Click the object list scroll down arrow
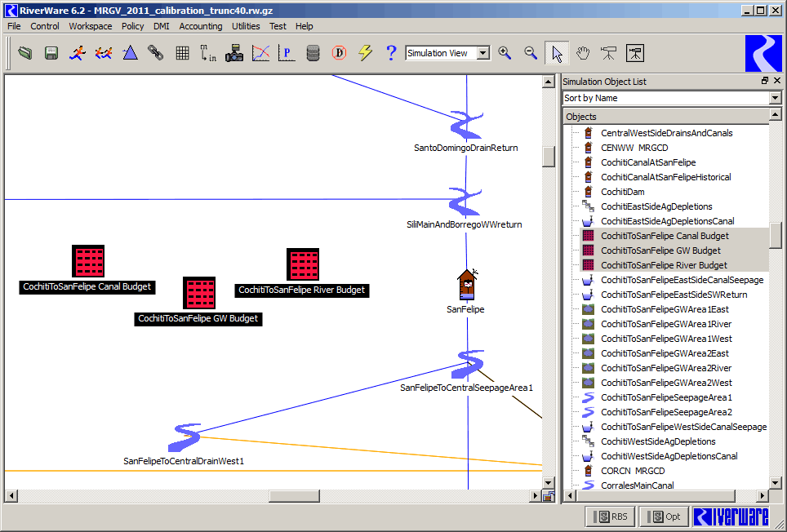This screenshot has width=787, height=532. (776, 483)
